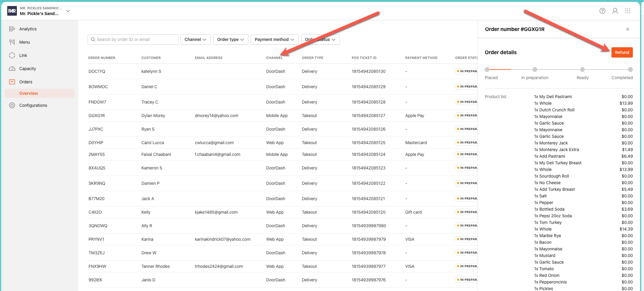Click the Ready step on progress tracker
Screen dimensions: 644x291
pyautogui.click(x=582, y=70)
